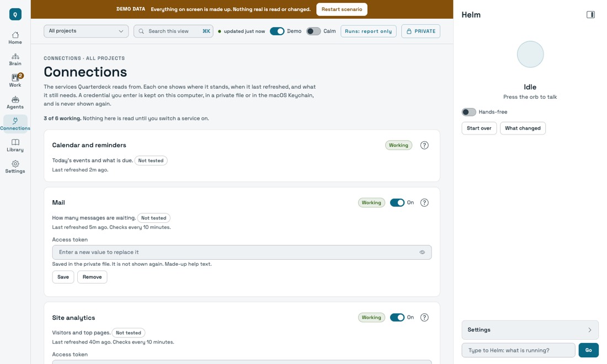Expand the Helm Settings row
This screenshot has height=364, width=607.
coord(530,330)
